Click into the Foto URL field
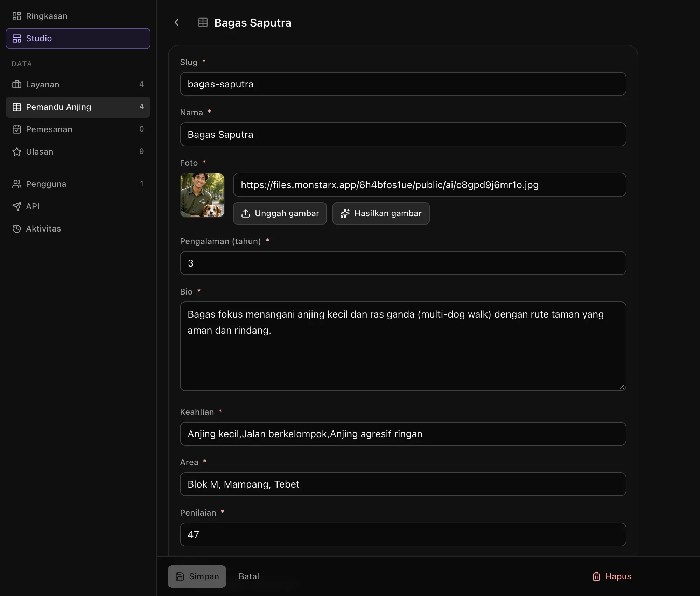The height and width of the screenshot is (596, 700). [x=430, y=185]
